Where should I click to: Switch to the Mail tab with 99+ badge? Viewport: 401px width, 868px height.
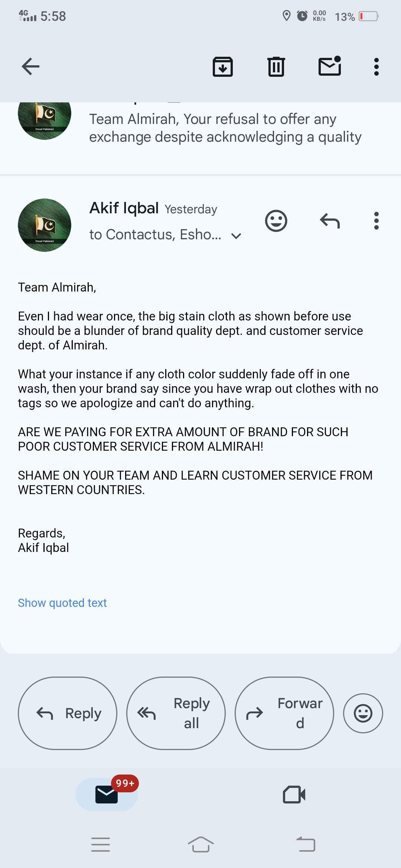pos(107,794)
